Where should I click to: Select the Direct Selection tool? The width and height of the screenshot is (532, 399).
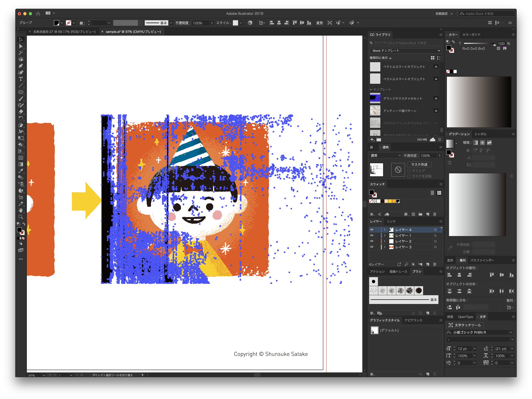click(x=21, y=46)
